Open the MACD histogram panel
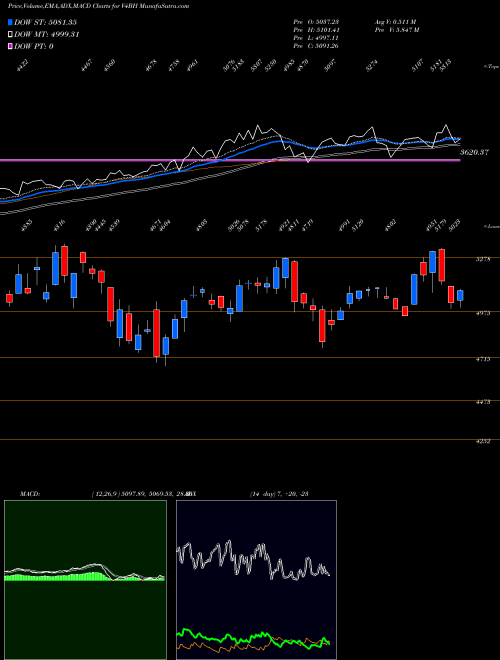The image size is (500, 660). [x=85, y=580]
